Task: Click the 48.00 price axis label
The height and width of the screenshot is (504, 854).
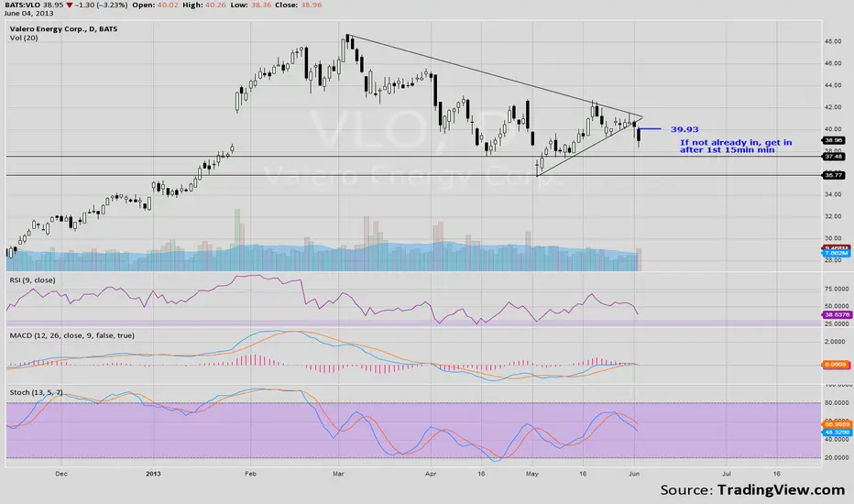Action: click(833, 41)
